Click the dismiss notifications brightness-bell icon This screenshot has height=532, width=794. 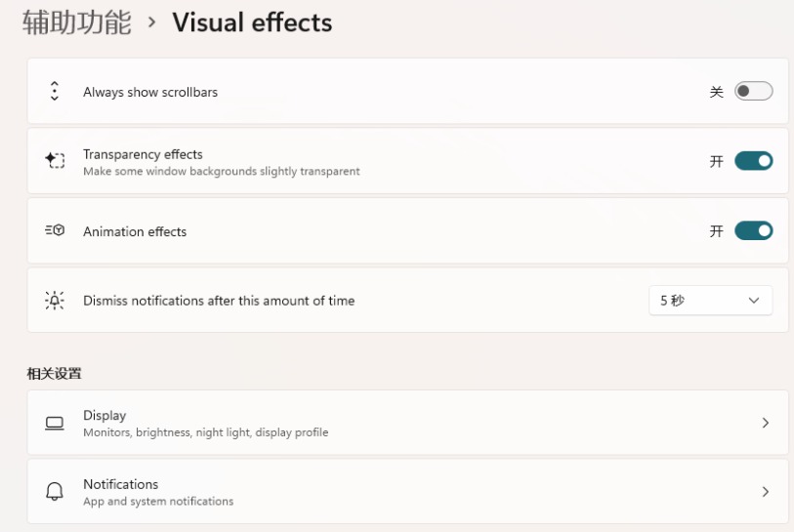pyautogui.click(x=55, y=301)
